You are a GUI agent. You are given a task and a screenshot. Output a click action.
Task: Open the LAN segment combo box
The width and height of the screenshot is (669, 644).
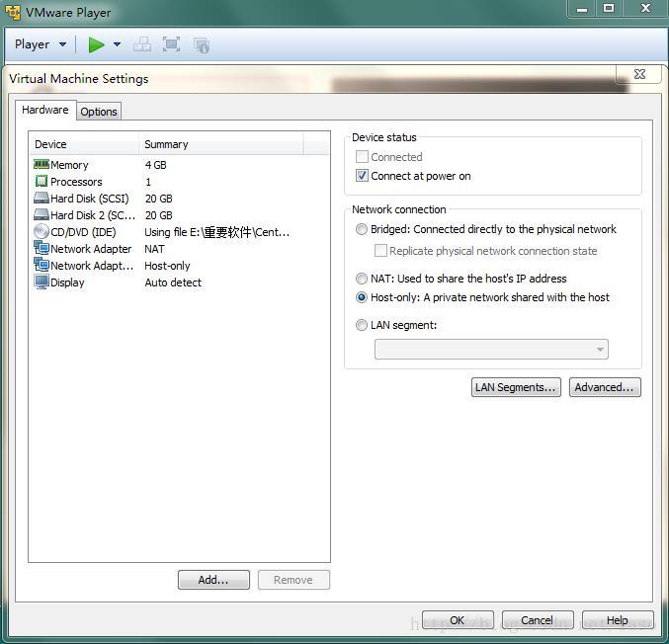pyautogui.click(x=491, y=350)
